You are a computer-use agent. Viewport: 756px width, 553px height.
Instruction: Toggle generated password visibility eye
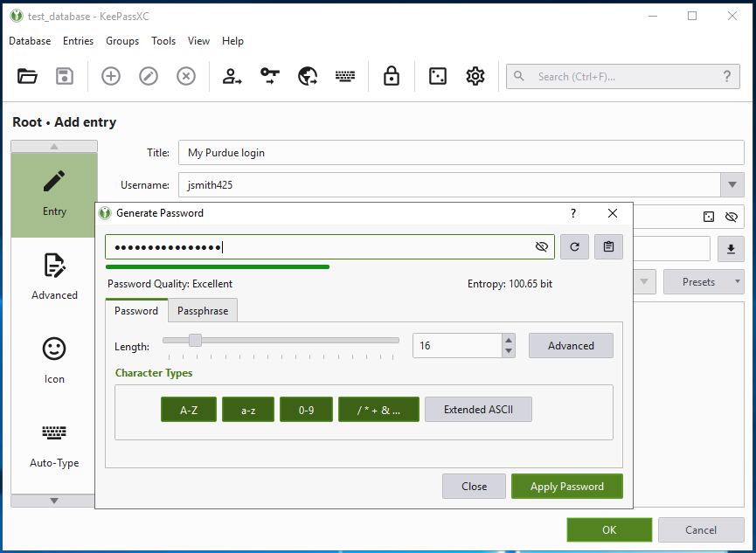[542, 247]
